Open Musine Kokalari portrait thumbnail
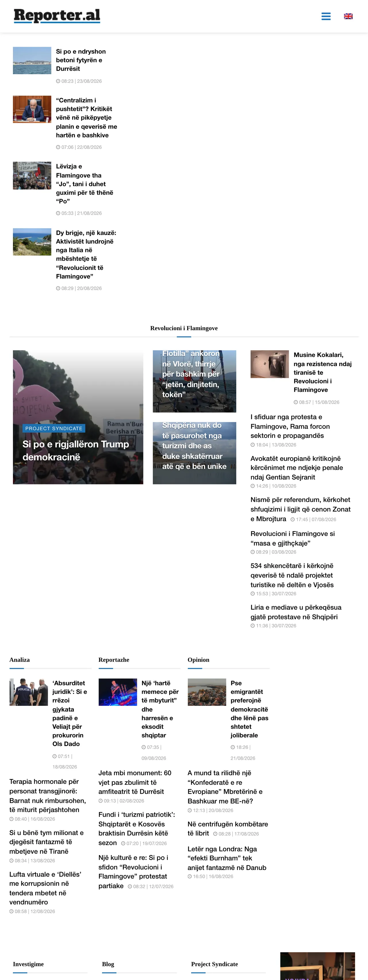 (x=270, y=364)
